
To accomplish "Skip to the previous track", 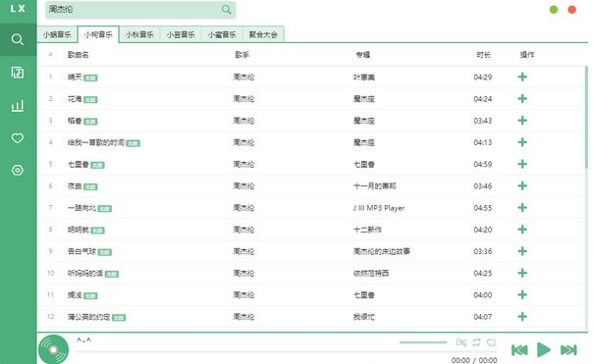I will pyautogui.click(x=519, y=350).
